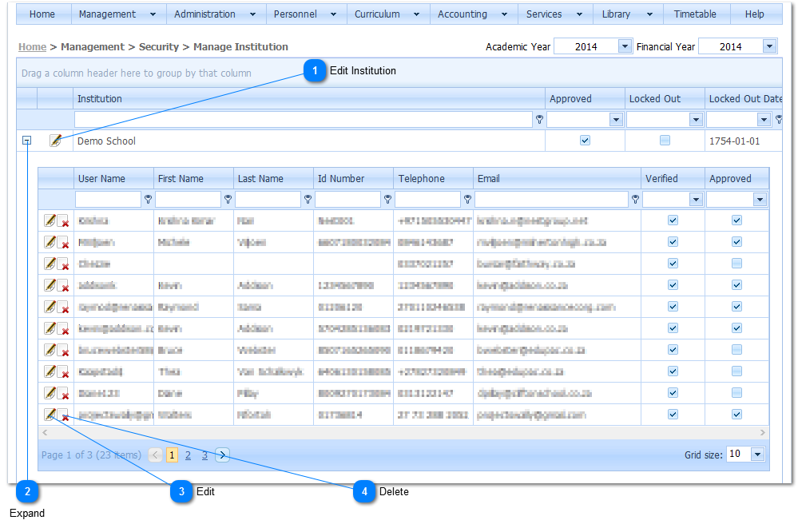Image resolution: width=798 pixels, height=532 pixels.
Task: Toggle Approved checkbox for Demo School
Action: coord(585,141)
